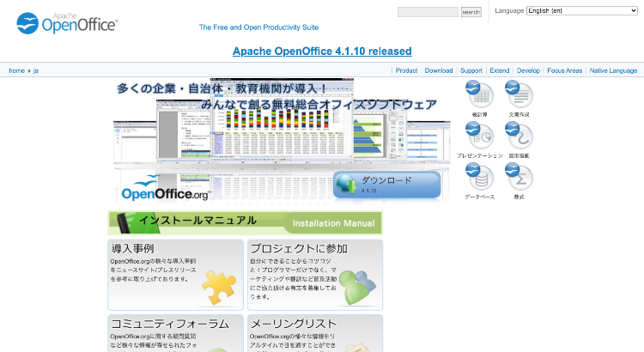Image resolution: width=644 pixels, height=352 pixels.
Task: Click the OpenOffice.org seagull logo in banner
Action: (x=165, y=188)
